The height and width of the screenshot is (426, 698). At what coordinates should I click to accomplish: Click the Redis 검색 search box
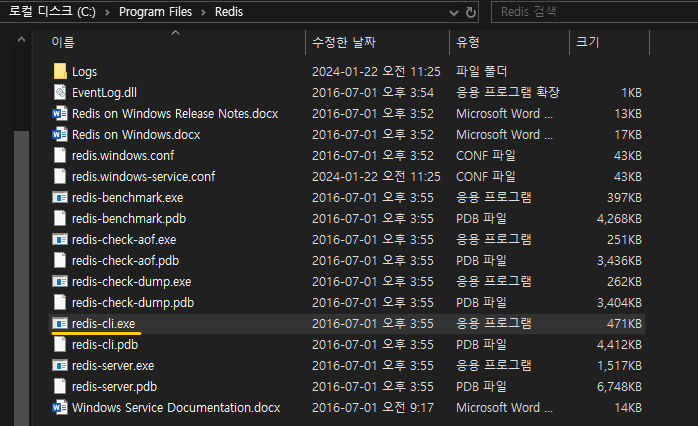[x=594, y=12]
